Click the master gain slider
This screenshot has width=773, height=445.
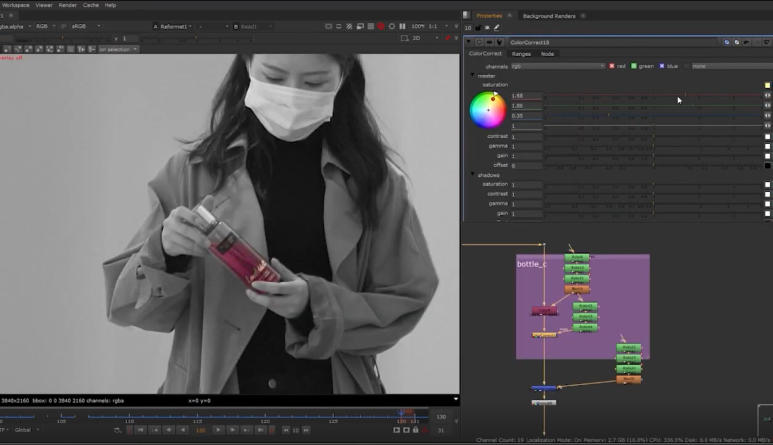653,156
